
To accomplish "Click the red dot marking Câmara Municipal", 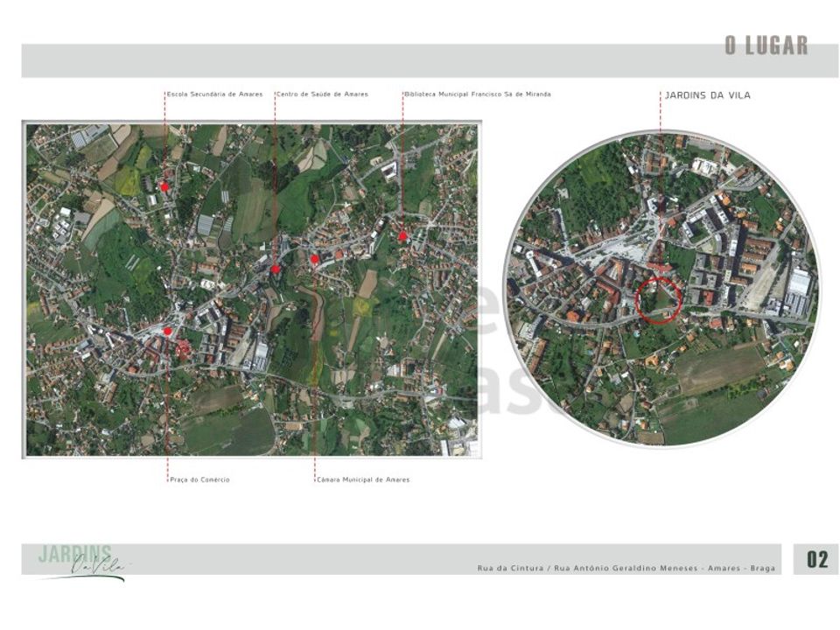I will [315, 259].
